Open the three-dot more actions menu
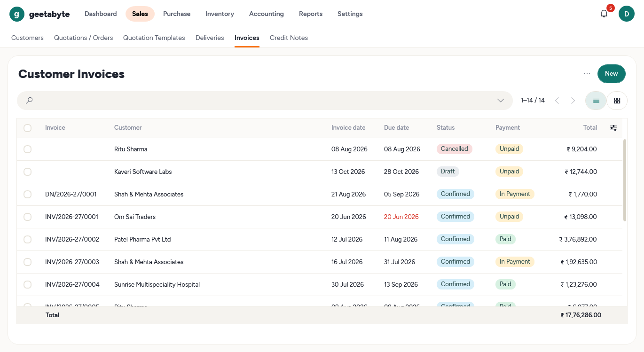644x352 pixels. (587, 74)
